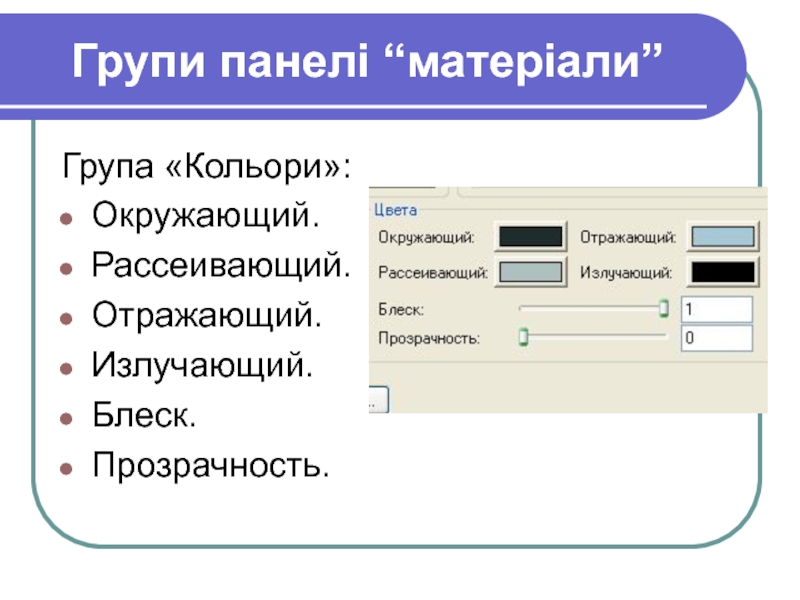Click the Прозрачность slider handle
Viewport: 800px width, 600px height.
[522, 338]
